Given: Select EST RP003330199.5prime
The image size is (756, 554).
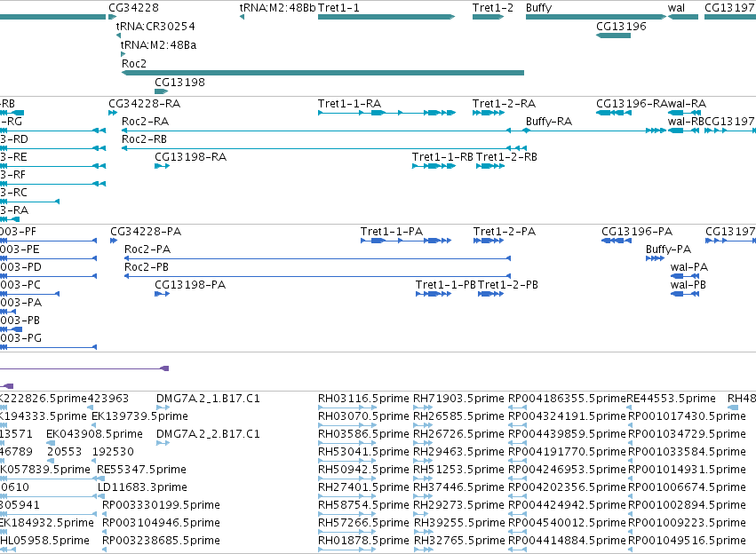Looking at the screenshot, I should [x=161, y=506].
